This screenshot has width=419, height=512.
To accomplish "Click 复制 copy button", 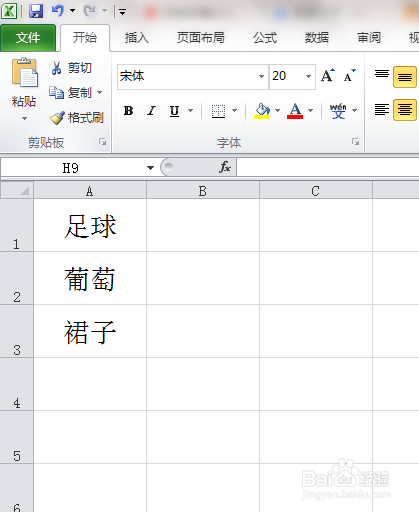I will coord(70,92).
